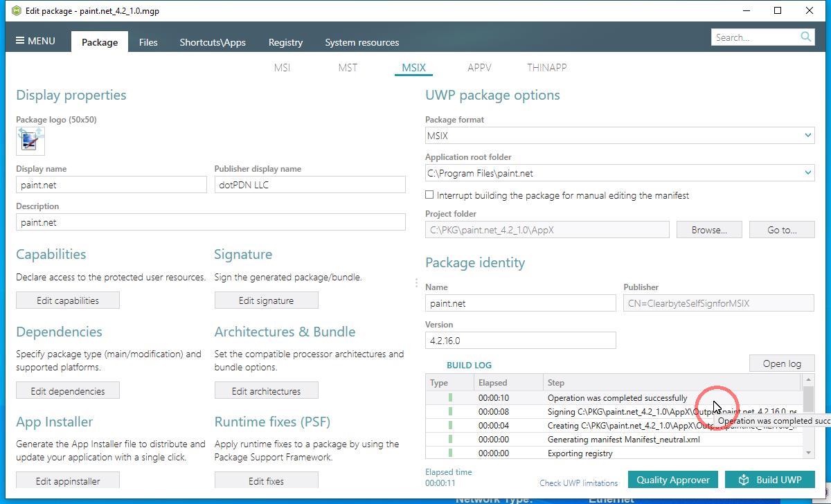Launch Quality Approver
The image size is (831, 504).
[x=672, y=480]
